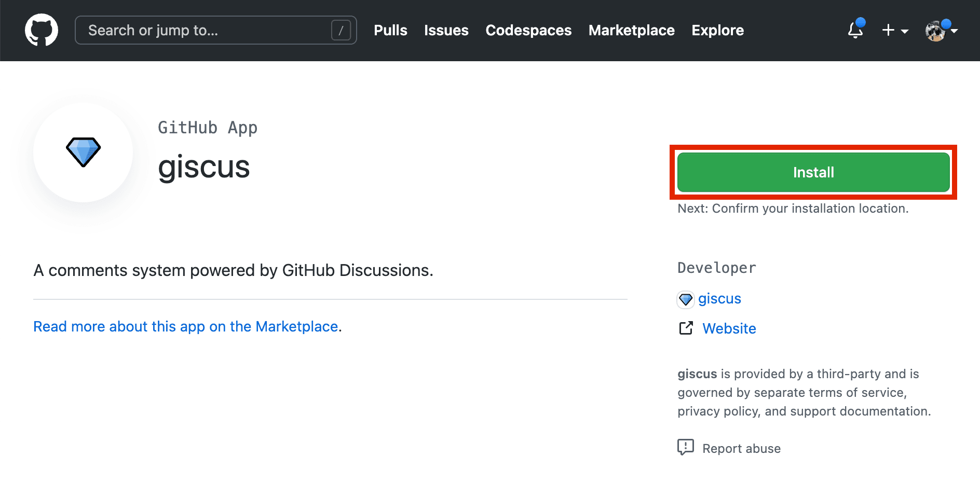Viewport: 980px width, 498px height.
Task: Click the giscus app title heading
Action: 204,167
